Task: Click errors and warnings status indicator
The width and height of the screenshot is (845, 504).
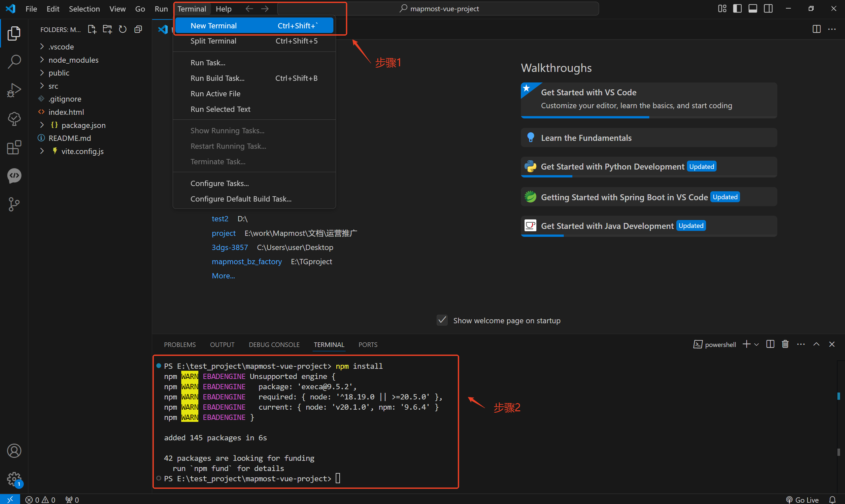Action: click(40, 499)
